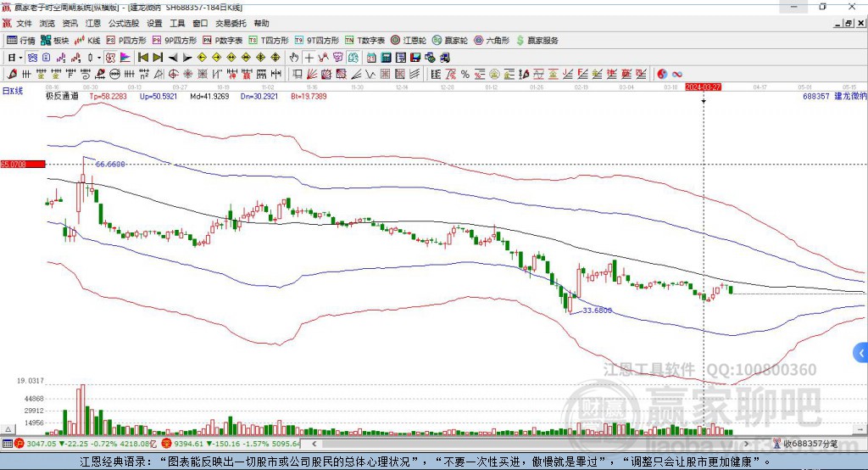This screenshot has width=868, height=470.
Task: Select the zigzag wave line tool
Action: pyautogui.click(x=370, y=74)
